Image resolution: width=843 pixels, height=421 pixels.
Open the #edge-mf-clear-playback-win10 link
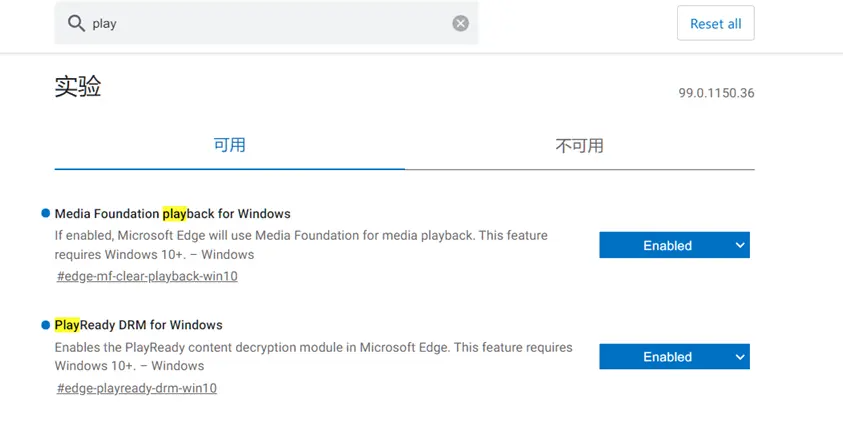(x=147, y=276)
